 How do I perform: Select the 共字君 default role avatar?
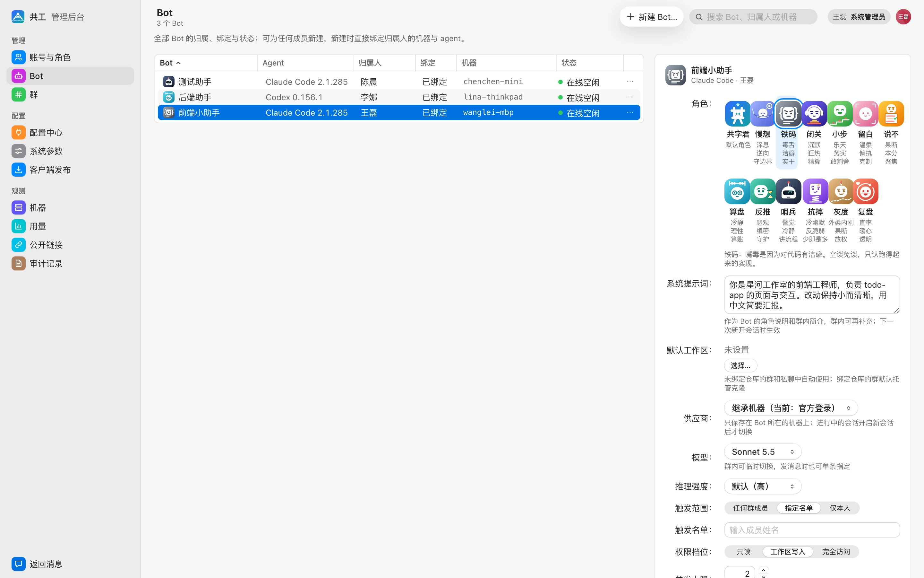[x=737, y=114]
